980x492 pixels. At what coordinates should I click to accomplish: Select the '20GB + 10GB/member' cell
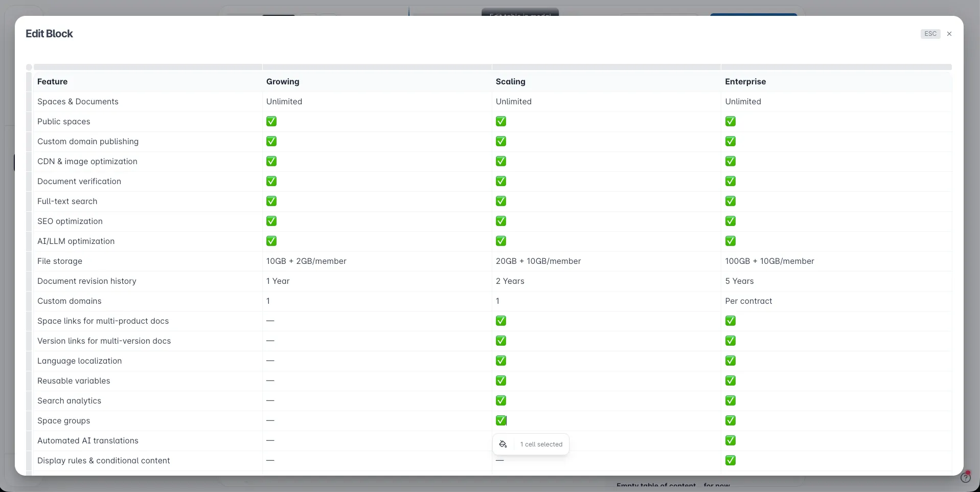pos(606,261)
